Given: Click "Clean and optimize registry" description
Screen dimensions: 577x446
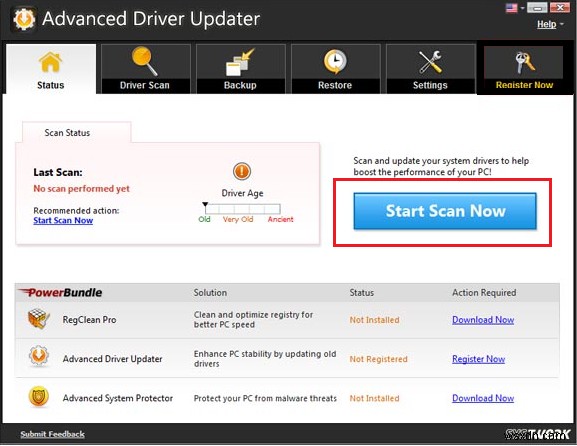Looking at the screenshot, I should (x=253, y=319).
